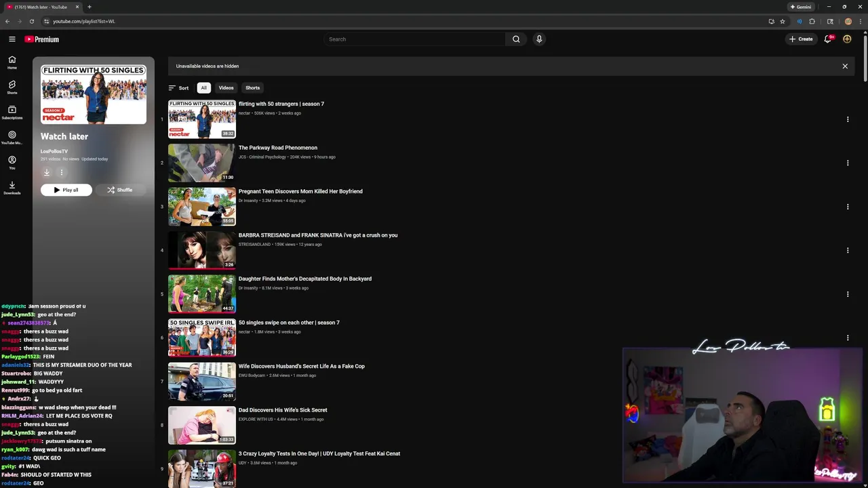Viewport: 868px width, 488px height.
Task: Start voice search with microphone icon
Action: coord(539,39)
